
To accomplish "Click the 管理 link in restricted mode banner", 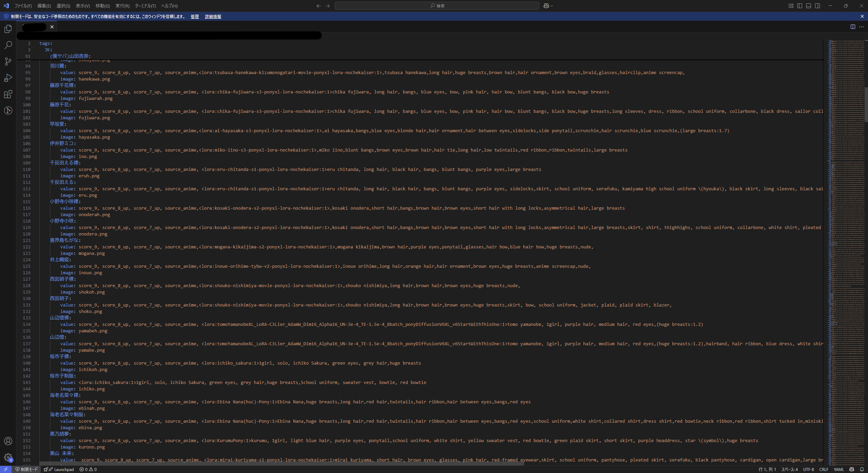I will coord(195,17).
